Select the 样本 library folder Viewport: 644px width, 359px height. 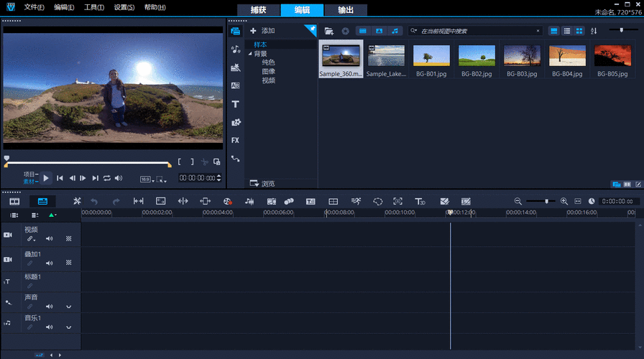(x=260, y=45)
